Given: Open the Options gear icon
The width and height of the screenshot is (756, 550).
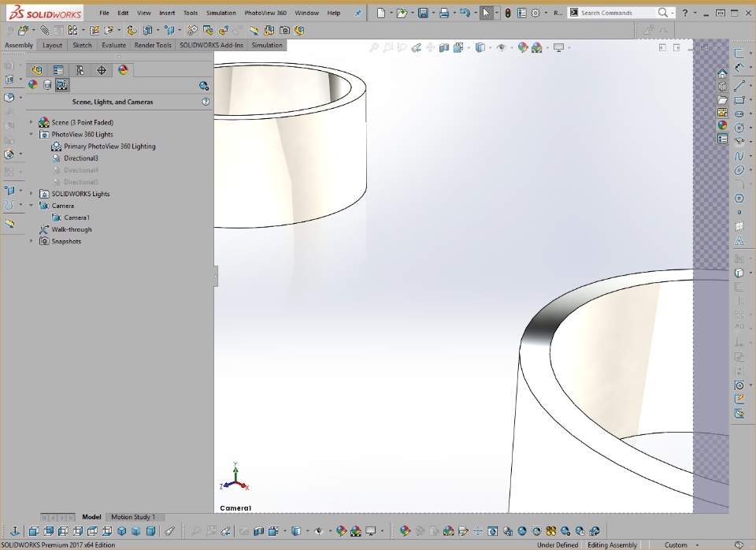Looking at the screenshot, I should [x=535, y=13].
